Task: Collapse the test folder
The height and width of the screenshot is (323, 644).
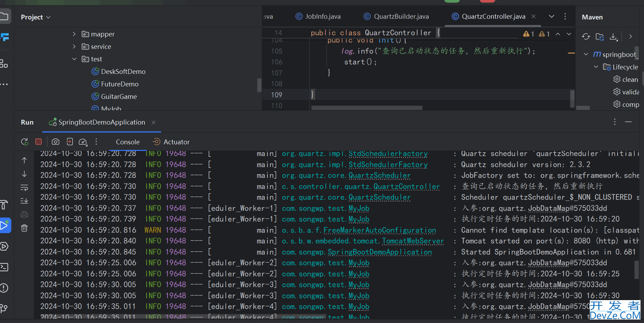Action: [74, 59]
